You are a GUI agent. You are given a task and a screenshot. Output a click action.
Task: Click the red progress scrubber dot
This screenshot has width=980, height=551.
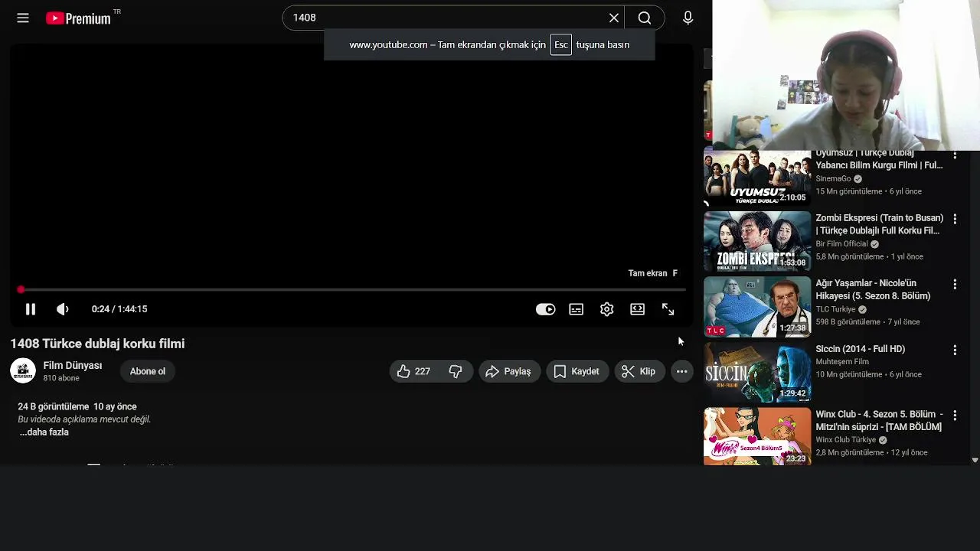point(21,290)
